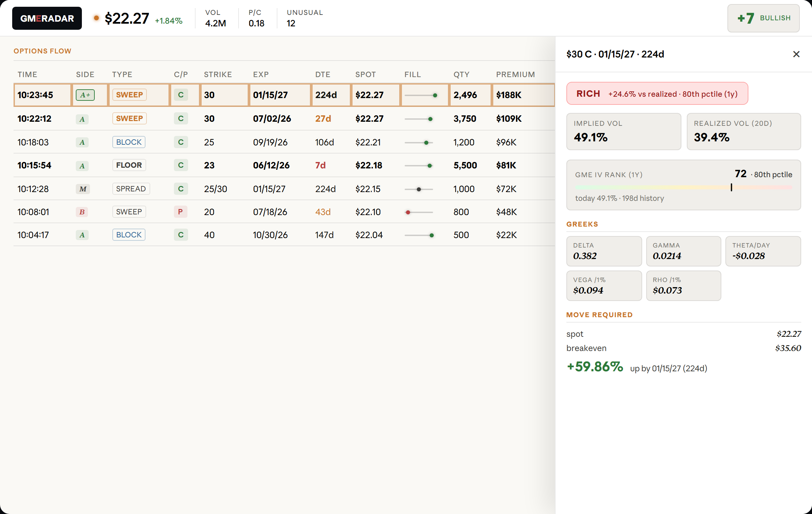Click the $35.60 breakeven value
Viewport: 812px width, 514px height.
(x=788, y=348)
